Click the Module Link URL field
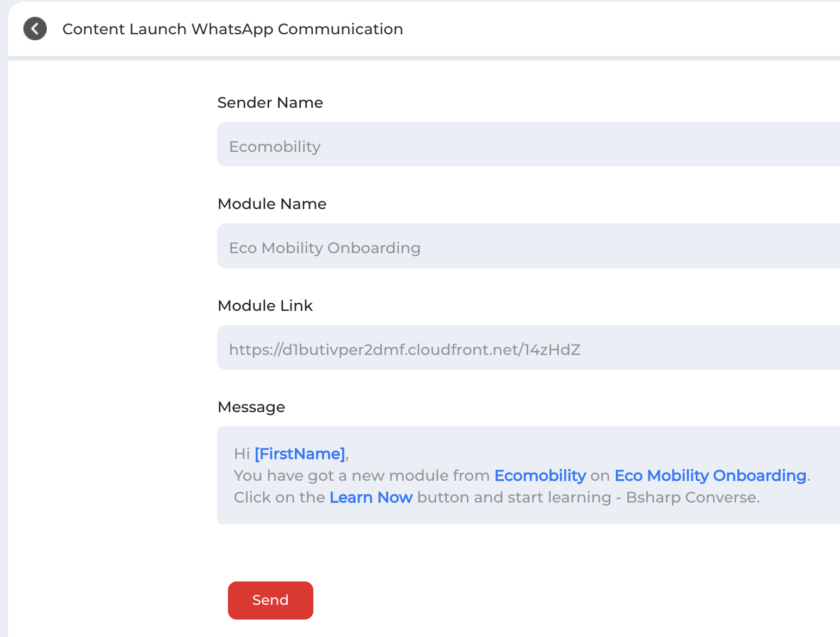 pos(528,347)
